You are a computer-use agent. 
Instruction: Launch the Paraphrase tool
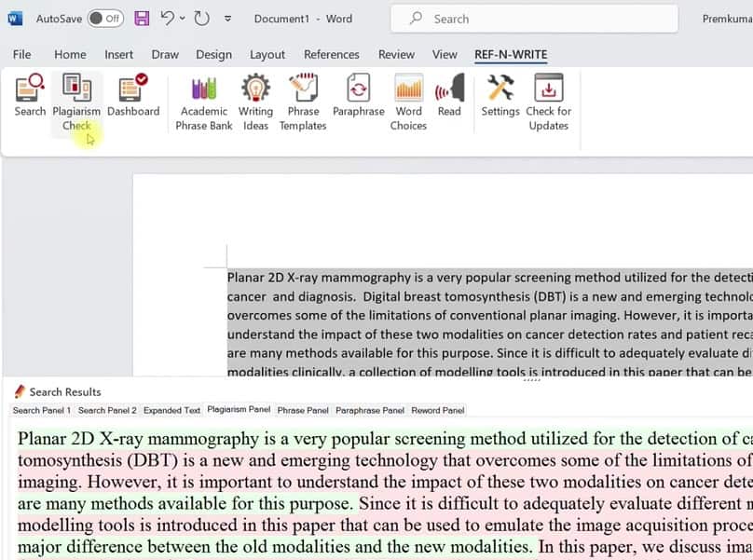click(358, 95)
